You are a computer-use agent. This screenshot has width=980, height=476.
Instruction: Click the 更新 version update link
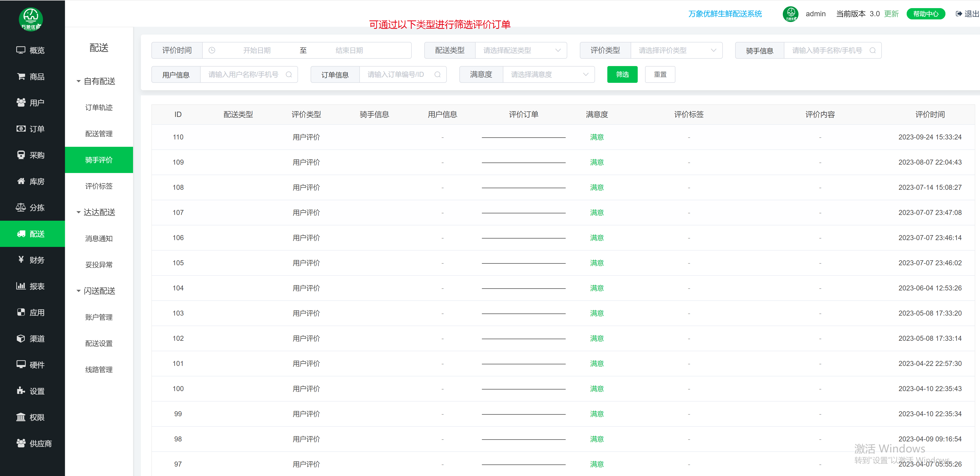(891, 14)
